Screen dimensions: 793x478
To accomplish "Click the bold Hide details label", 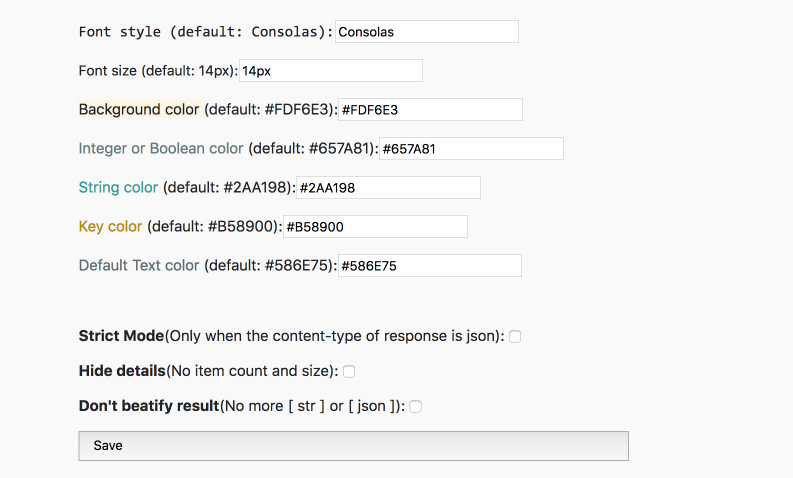I will tap(122, 371).
